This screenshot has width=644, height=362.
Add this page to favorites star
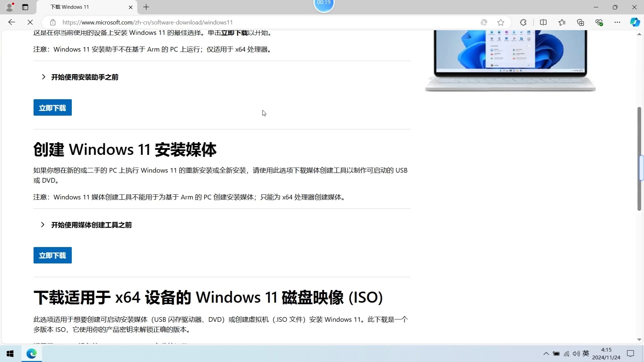[x=500, y=22]
